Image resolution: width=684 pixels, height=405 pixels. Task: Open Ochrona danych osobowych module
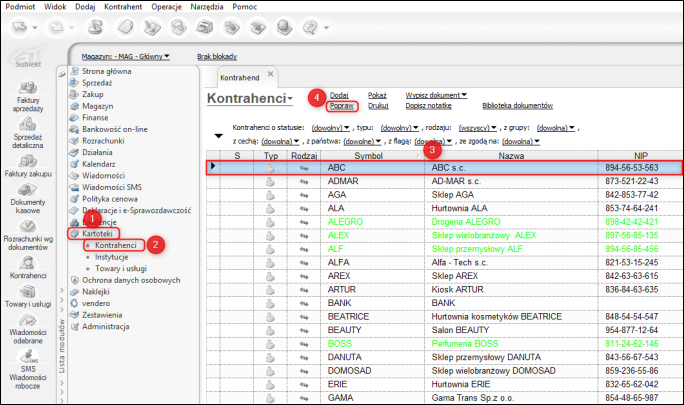[x=131, y=280]
